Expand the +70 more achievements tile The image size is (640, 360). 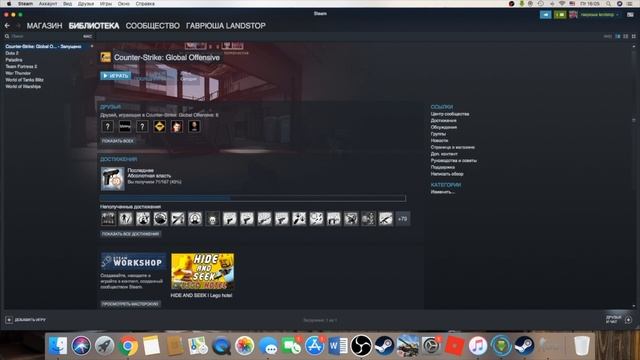(x=402, y=219)
